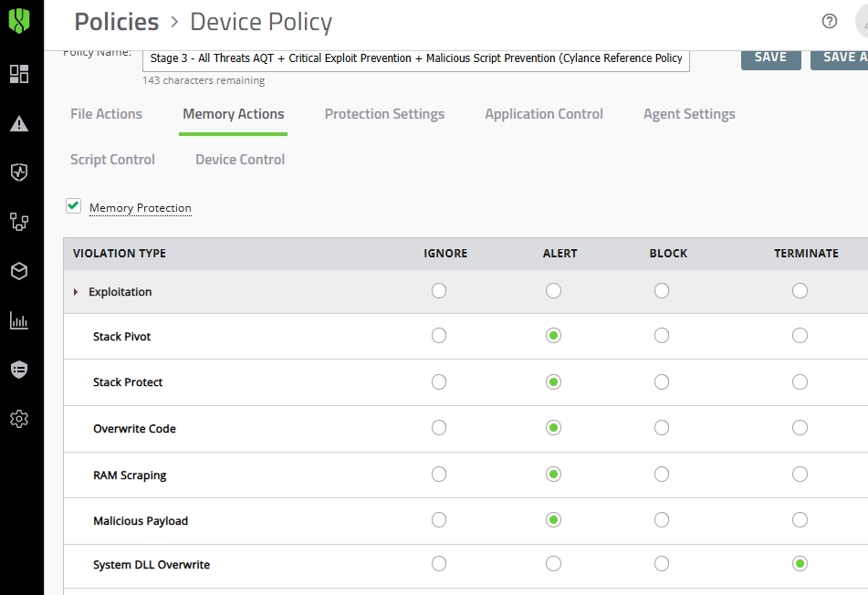
Task: Open the Dashboard from the sidebar
Action: [x=21, y=74]
